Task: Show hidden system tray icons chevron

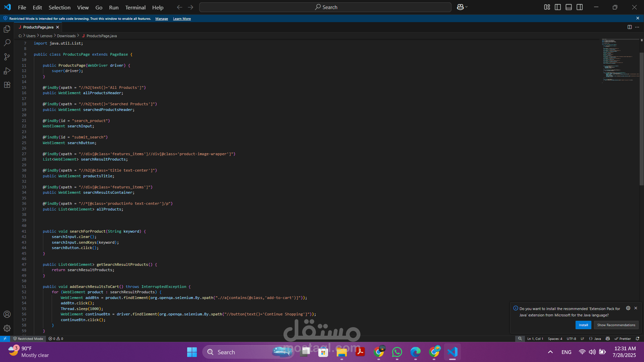Action: [550, 352]
